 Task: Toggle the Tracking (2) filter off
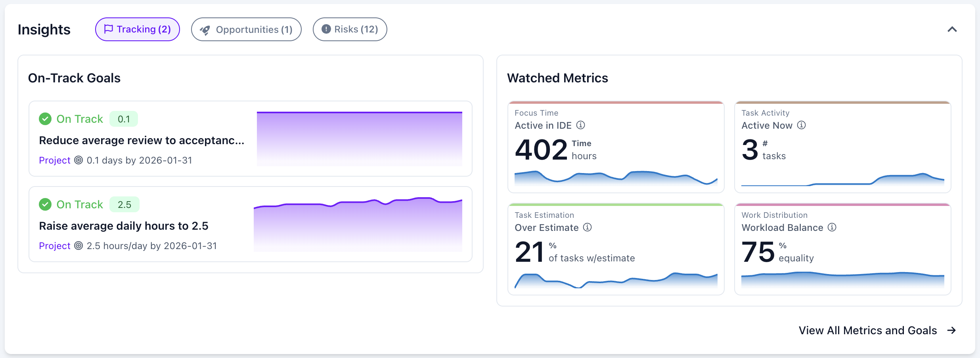pyautogui.click(x=137, y=29)
